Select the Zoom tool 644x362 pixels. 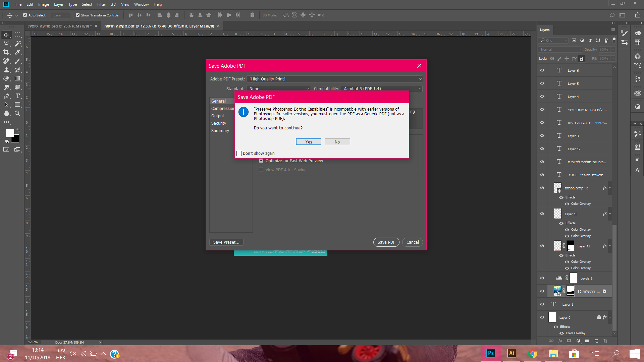coord(17,113)
